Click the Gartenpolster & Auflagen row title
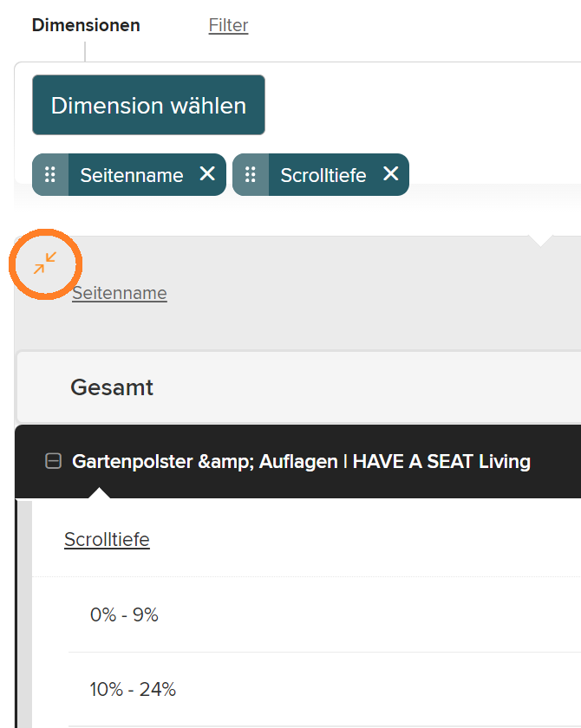Image resolution: width=581 pixels, height=728 pixels. tap(301, 462)
